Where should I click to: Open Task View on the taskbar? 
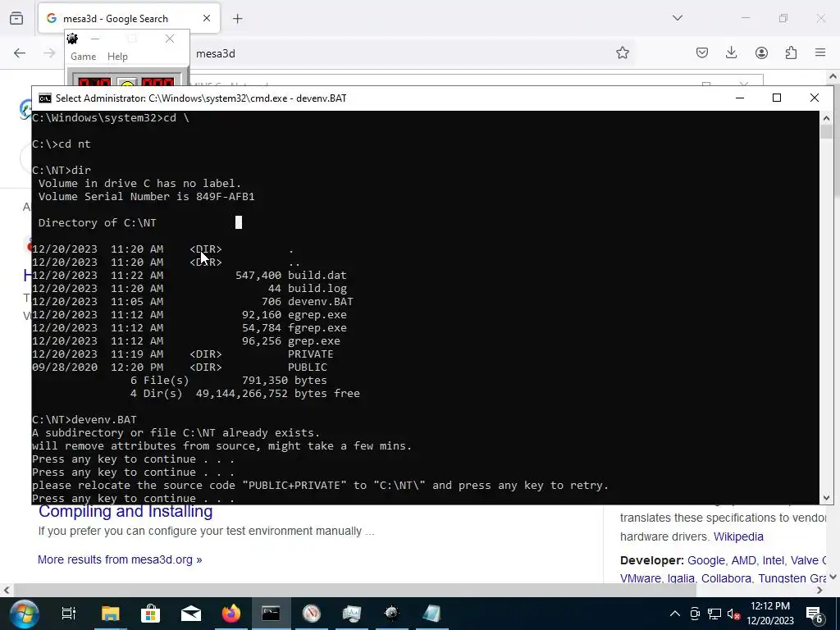69,614
